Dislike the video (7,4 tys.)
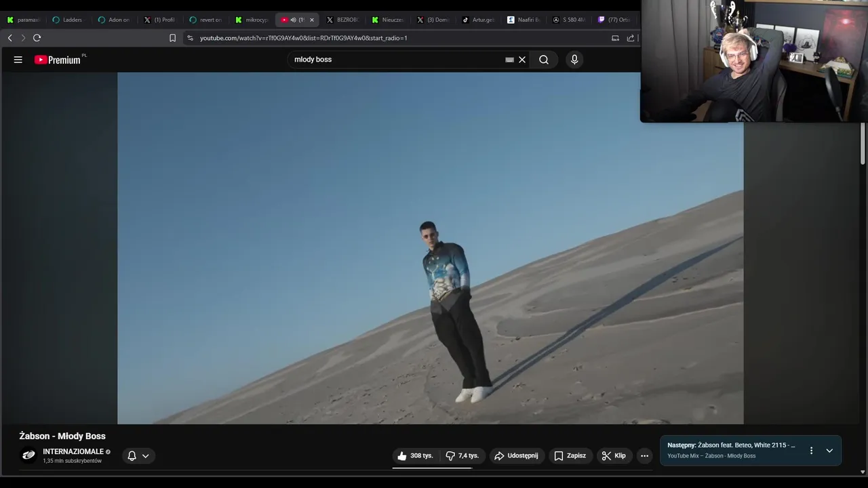 coord(462,456)
